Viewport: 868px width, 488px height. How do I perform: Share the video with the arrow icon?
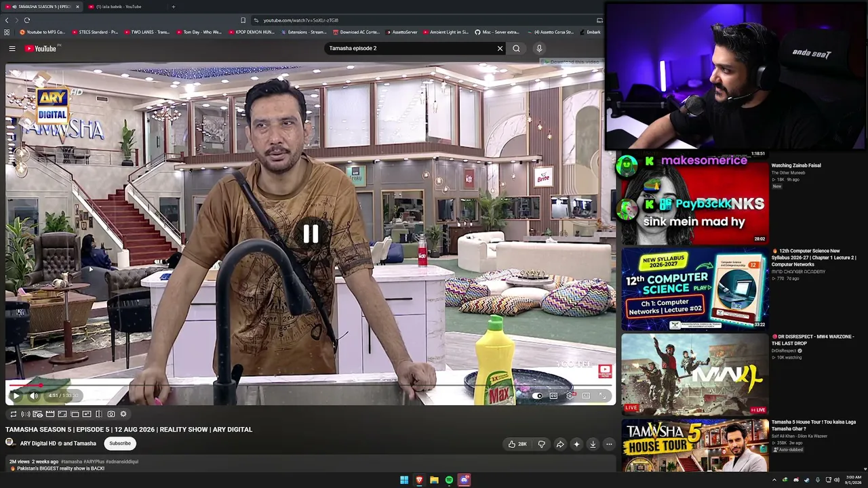[559, 444]
